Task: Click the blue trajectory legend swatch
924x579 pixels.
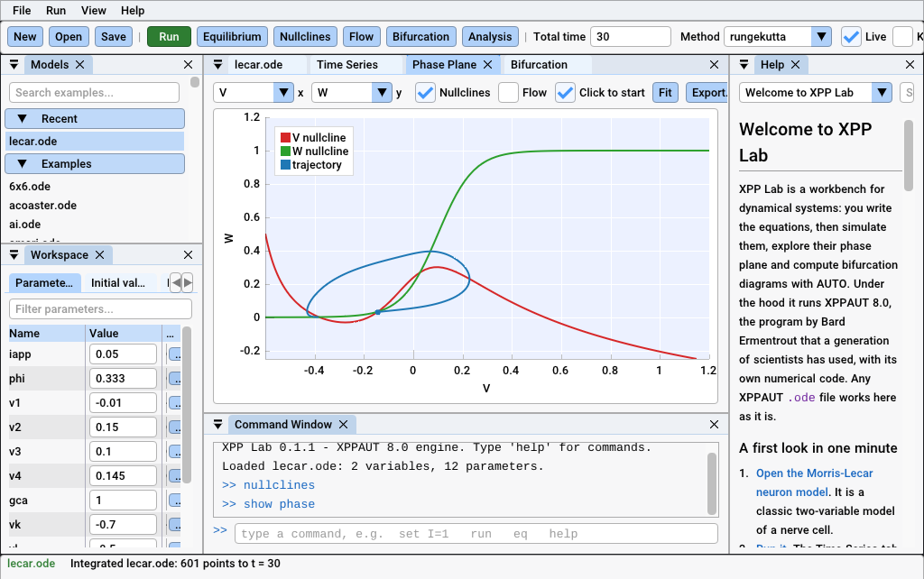Action: pyautogui.click(x=285, y=165)
